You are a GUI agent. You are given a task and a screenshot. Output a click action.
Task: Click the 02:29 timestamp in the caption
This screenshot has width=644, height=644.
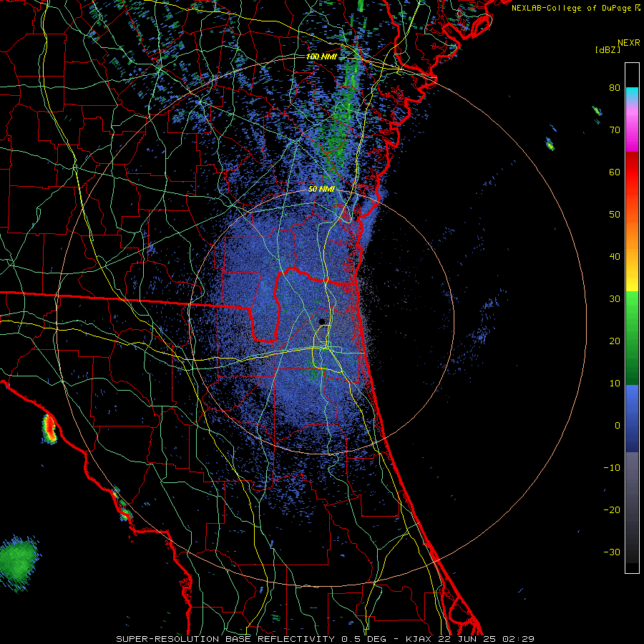520,639
